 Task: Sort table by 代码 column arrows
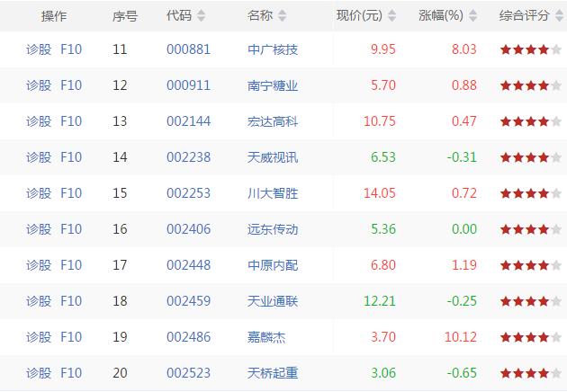coord(201,15)
